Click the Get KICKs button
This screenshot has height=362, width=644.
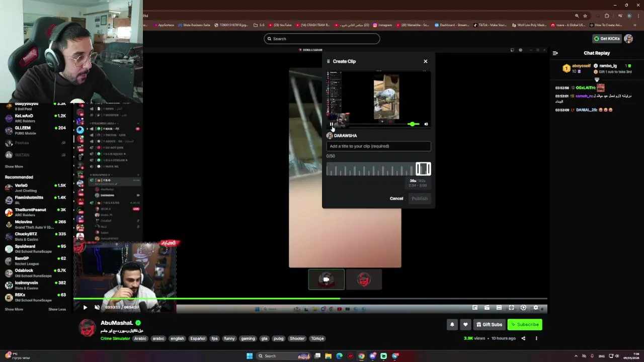point(607,39)
